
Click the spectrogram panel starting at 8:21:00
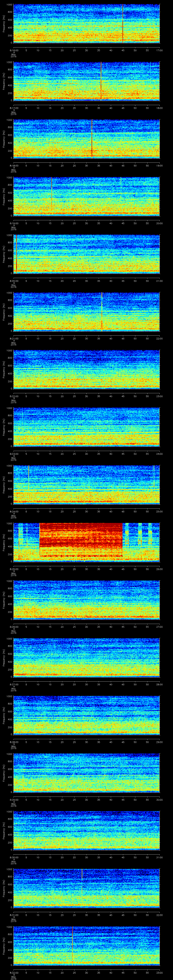point(86,312)
